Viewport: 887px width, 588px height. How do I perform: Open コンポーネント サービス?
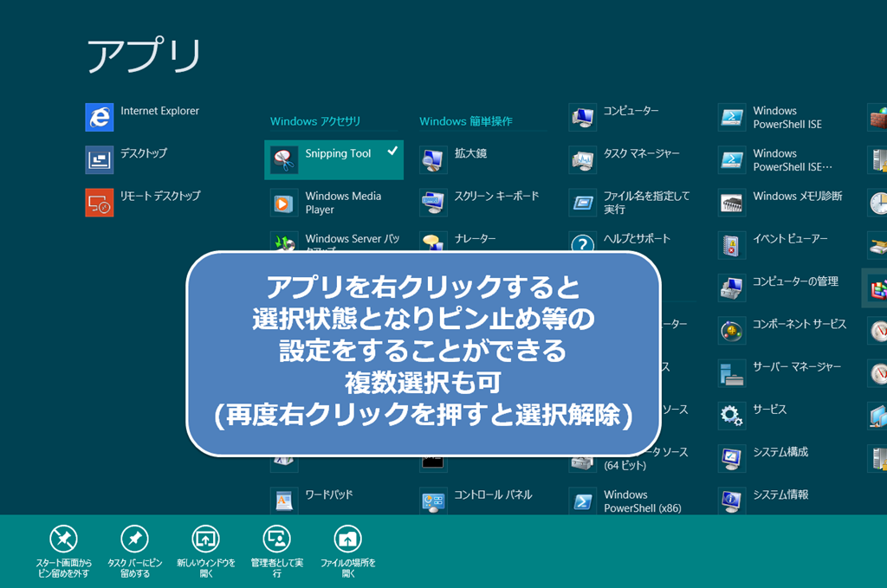(782, 330)
